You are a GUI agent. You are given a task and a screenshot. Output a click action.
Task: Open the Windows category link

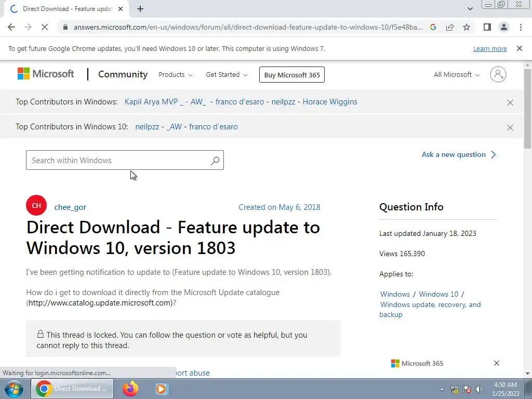tap(395, 294)
